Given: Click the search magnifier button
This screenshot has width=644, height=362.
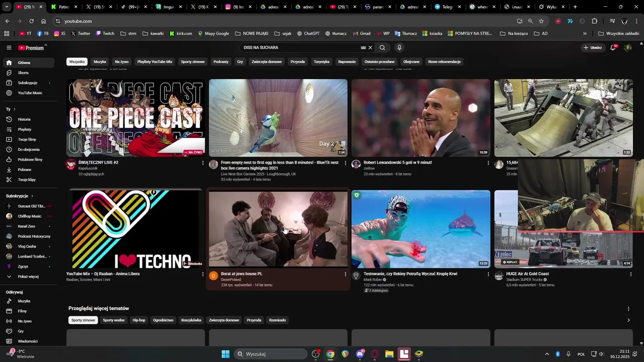Looking at the screenshot, I should click(x=382, y=48).
